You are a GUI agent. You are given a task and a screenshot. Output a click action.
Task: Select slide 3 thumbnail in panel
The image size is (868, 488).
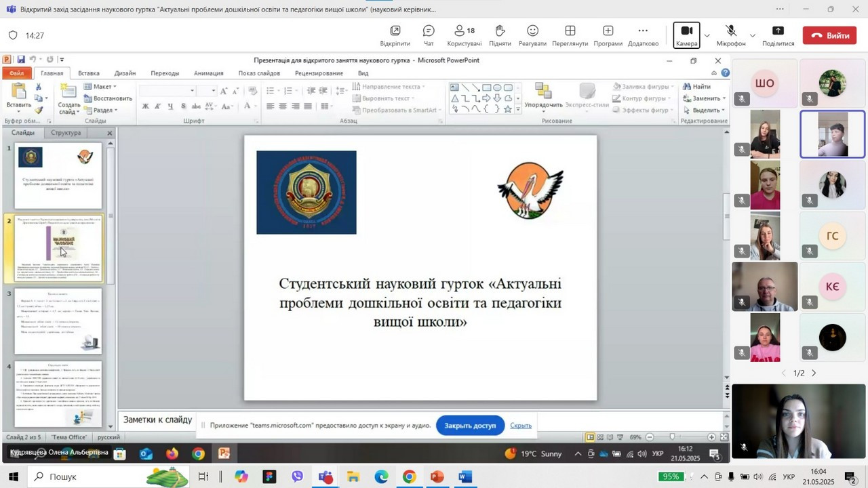(x=58, y=321)
